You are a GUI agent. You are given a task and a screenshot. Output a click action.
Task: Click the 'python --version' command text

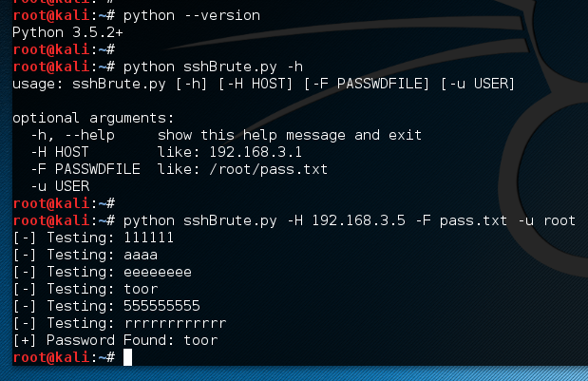pyautogui.click(x=192, y=15)
